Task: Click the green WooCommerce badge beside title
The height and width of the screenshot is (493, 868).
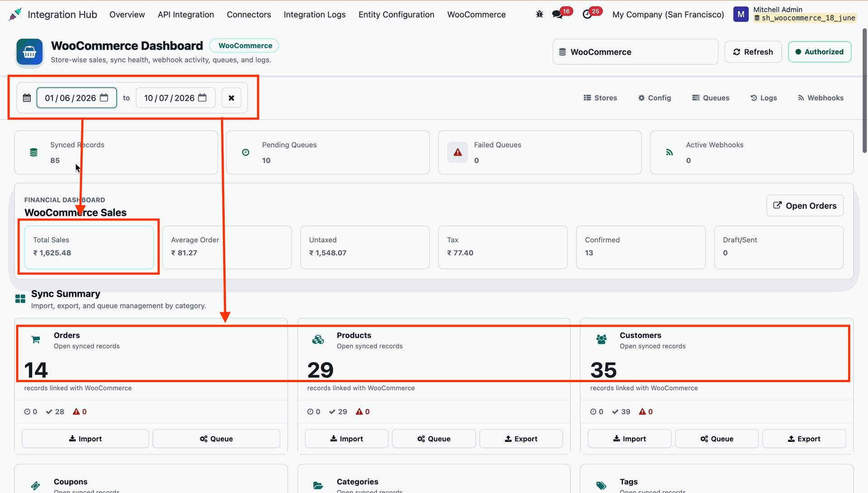Action: 244,46
